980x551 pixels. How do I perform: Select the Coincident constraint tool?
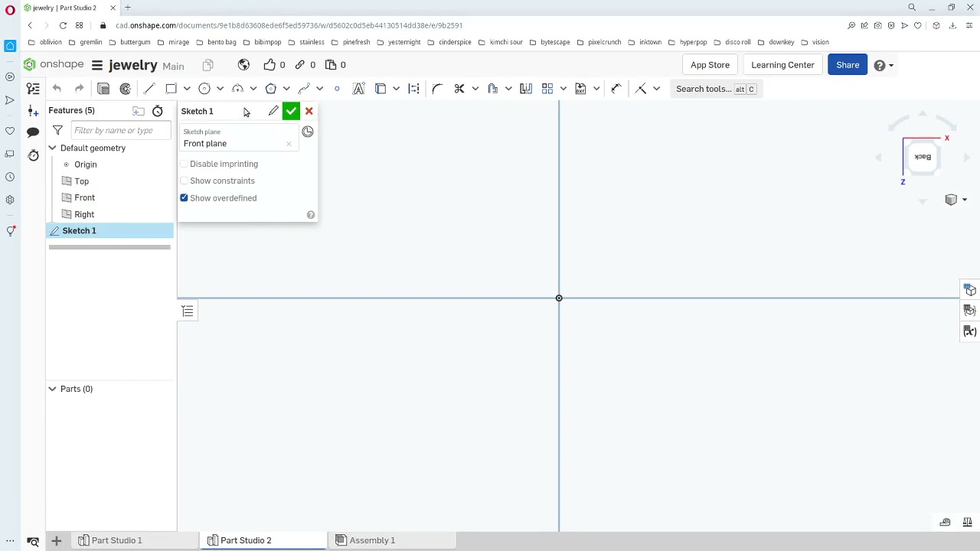tap(641, 89)
